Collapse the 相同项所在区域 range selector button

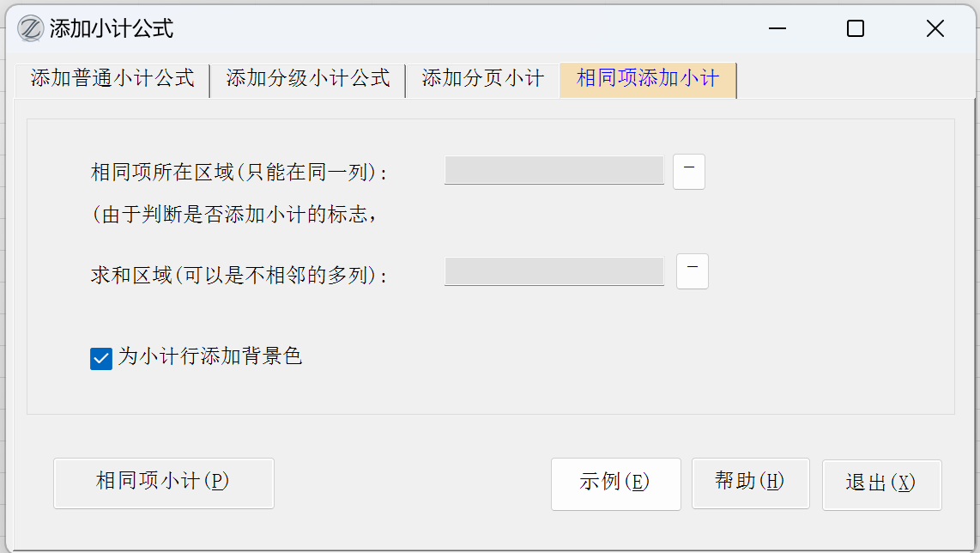click(688, 171)
